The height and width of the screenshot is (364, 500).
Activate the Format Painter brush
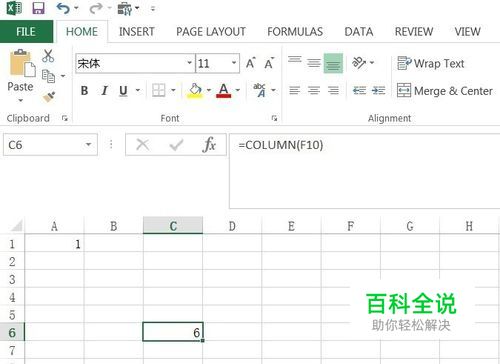tap(49, 97)
